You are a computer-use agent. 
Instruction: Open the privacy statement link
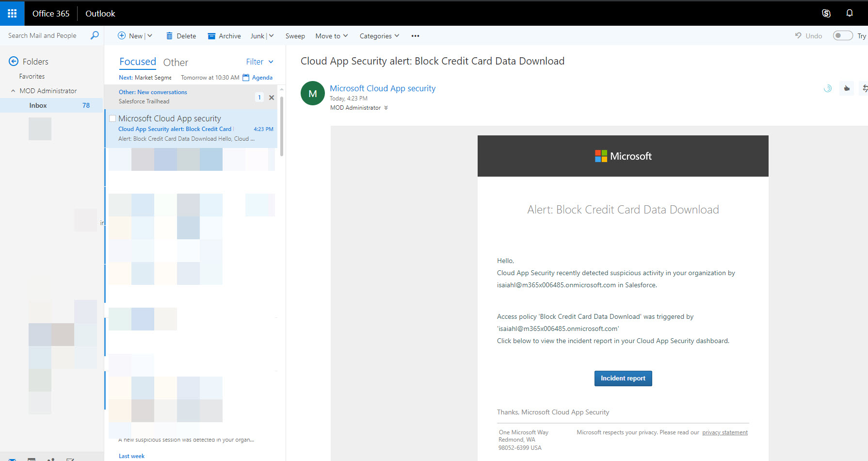(x=725, y=432)
